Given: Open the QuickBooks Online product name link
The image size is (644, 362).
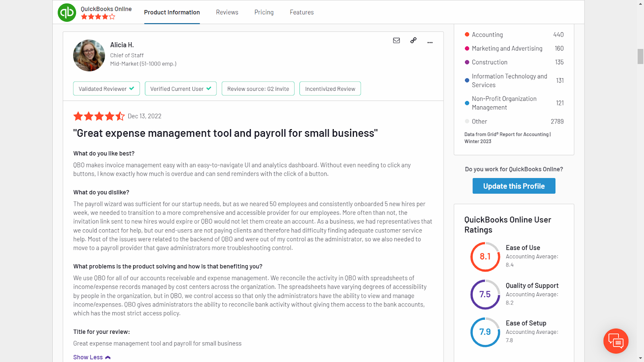Looking at the screenshot, I should tap(106, 9).
